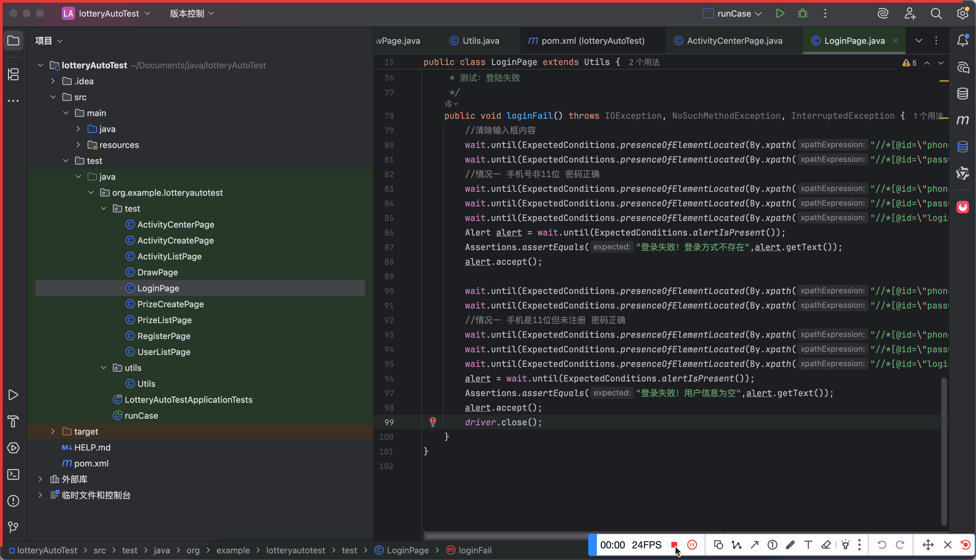Expand the target folder
Image resolution: width=976 pixels, height=560 pixels.
(53, 431)
